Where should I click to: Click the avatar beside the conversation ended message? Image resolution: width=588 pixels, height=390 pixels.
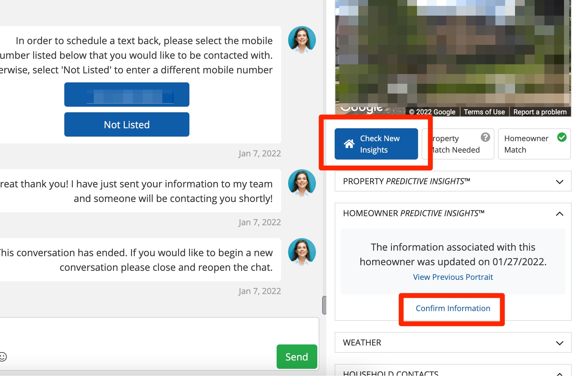point(302,252)
